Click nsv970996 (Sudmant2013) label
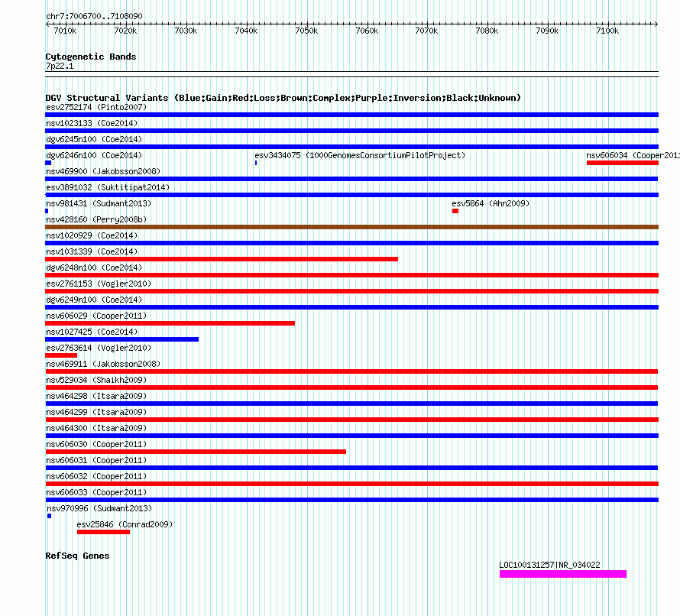The width and height of the screenshot is (680, 616). click(99, 508)
